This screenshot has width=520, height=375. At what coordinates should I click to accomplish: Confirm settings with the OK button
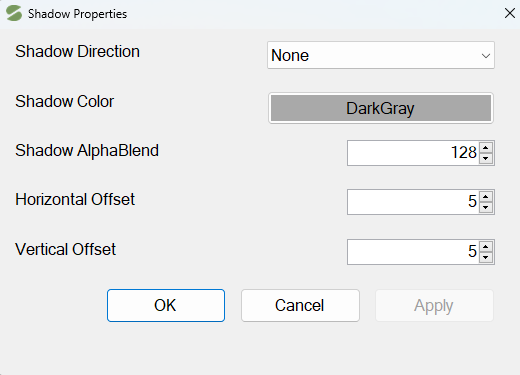[x=166, y=305]
